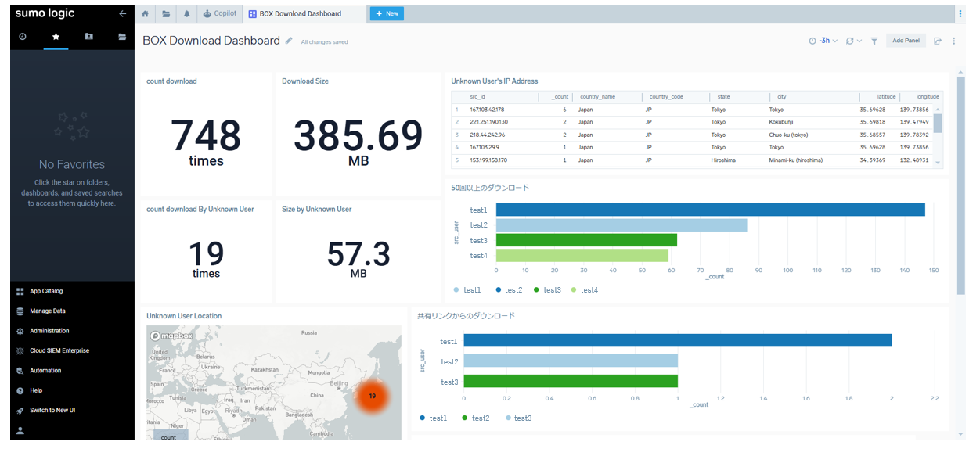Image resolution: width=980 pixels, height=456 pixels.
Task: Select the Kokubunji city cell
Action: [783, 122]
